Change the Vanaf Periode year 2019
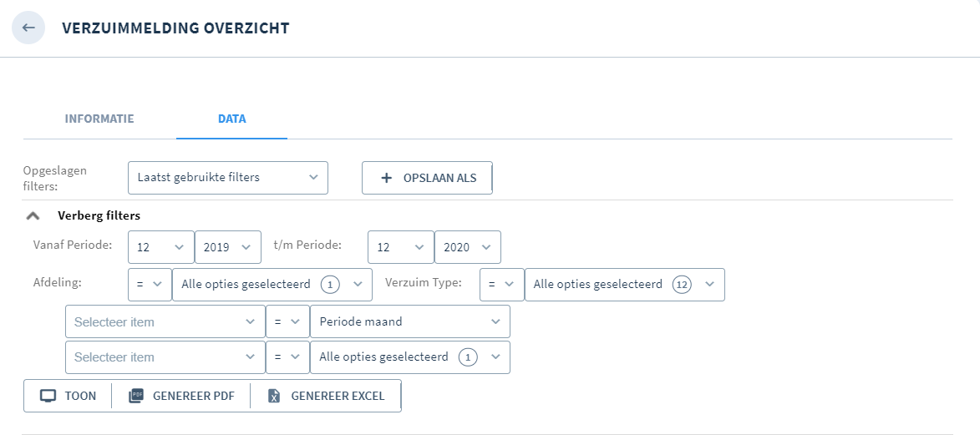Image resolution: width=980 pixels, height=435 pixels. click(228, 247)
